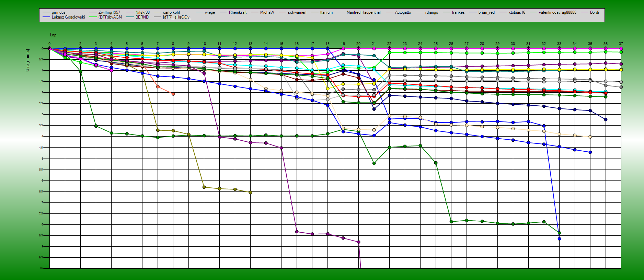The width and height of the screenshot is (644, 280).
Task: Click the "Lap" axis title
Action: tap(53, 35)
